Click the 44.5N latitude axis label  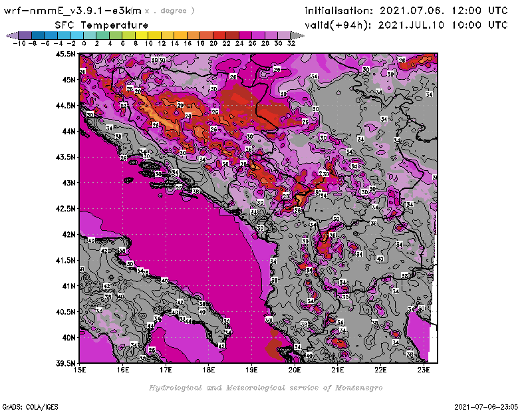[65, 106]
